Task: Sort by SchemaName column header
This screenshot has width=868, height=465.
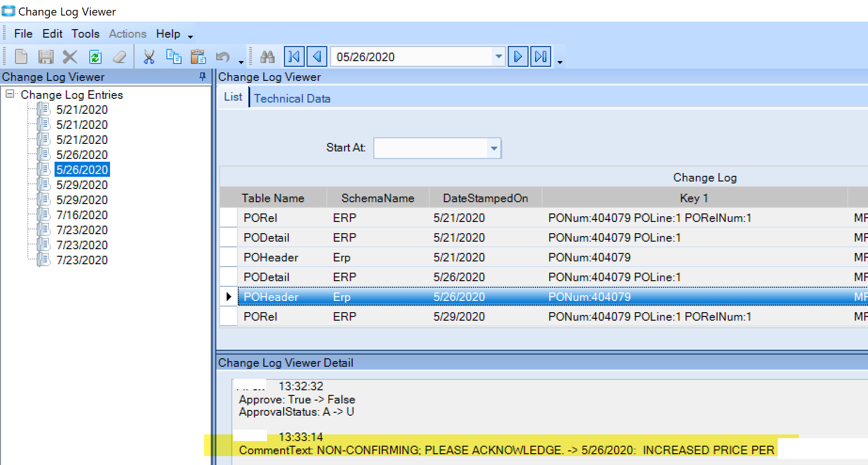Action: point(378,198)
